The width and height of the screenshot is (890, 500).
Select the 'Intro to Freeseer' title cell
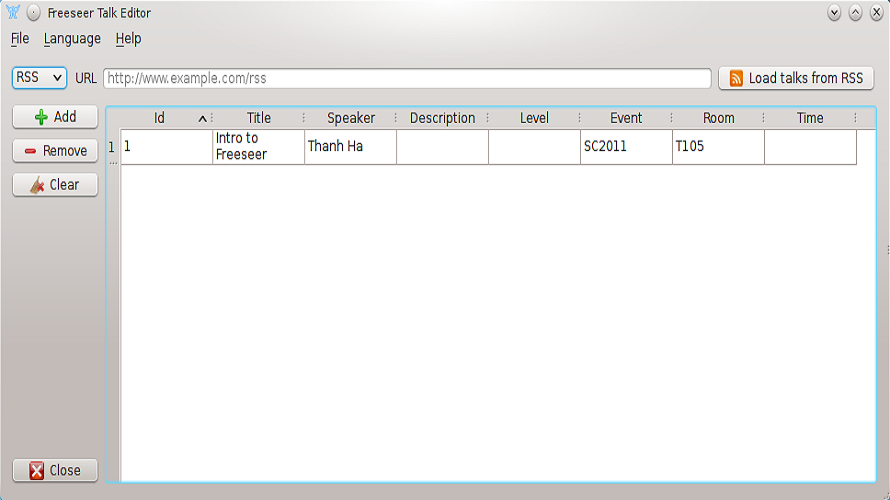click(x=258, y=146)
